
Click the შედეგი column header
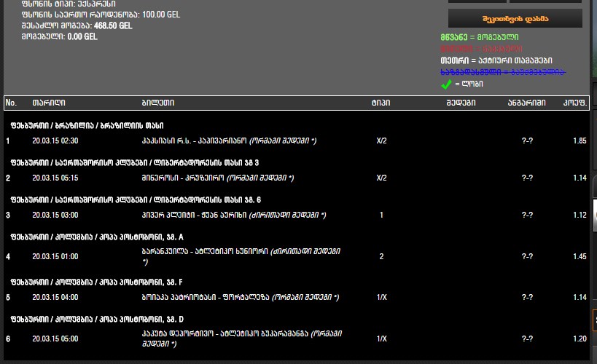click(461, 103)
